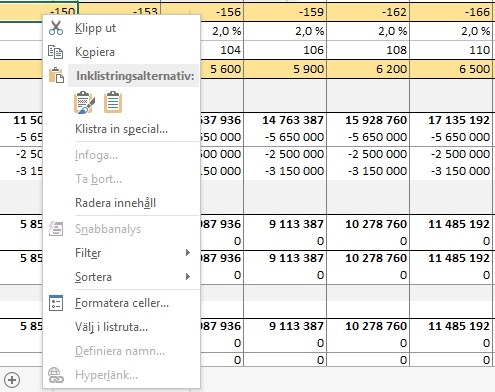Expand the Sortera submenu arrow
This screenshot has height=392, width=495.
[x=188, y=277]
